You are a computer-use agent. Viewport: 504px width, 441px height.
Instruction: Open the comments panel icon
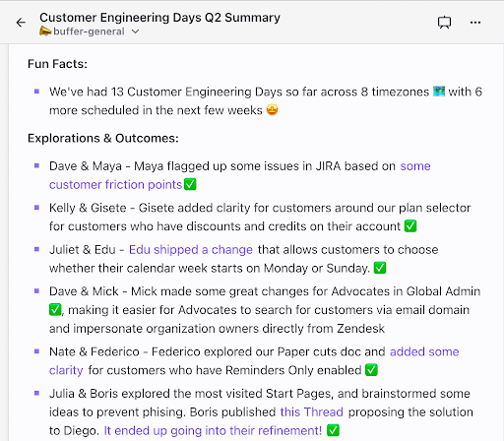tap(444, 23)
